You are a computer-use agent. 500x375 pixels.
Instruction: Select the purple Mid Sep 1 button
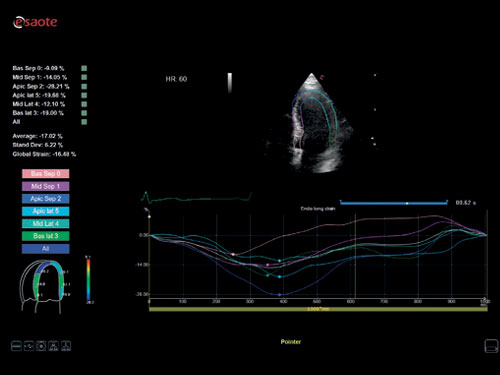point(46,186)
